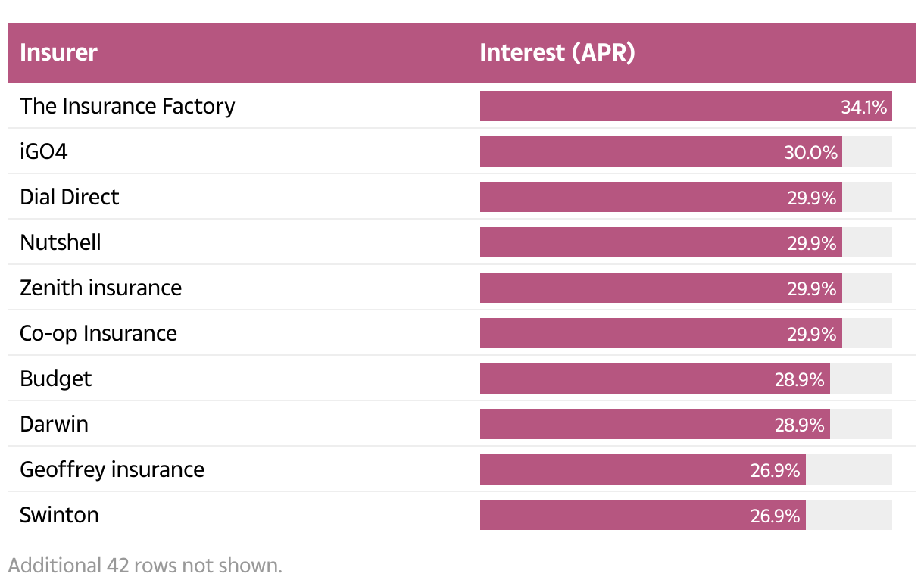Select the iGO4 insurer name
Image resolution: width=924 pixels, height=586 pixels.
click(x=44, y=151)
